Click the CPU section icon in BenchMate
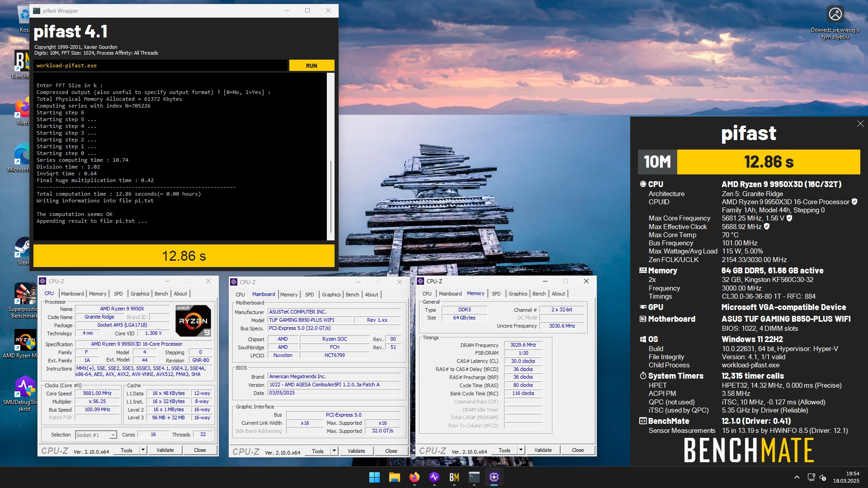The width and height of the screenshot is (868, 488). pyautogui.click(x=643, y=184)
